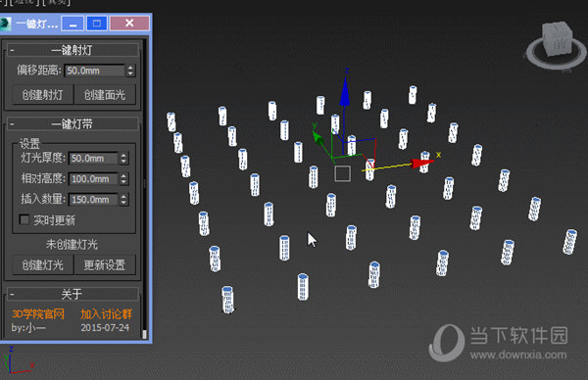Image resolution: width=588 pixels, height=380 pixels.
Task: Open the 加入讨论群 link
Action: pyautogui.click(x=106, y=313)
